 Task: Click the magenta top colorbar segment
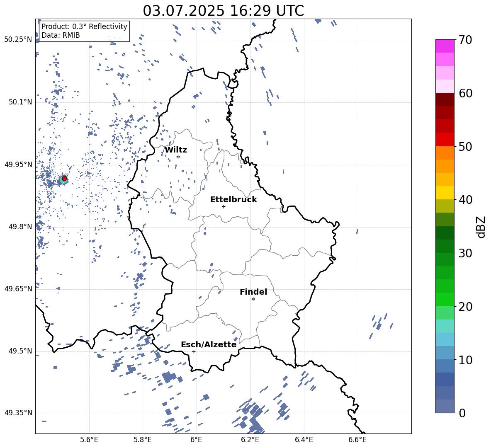click(445, 46)
